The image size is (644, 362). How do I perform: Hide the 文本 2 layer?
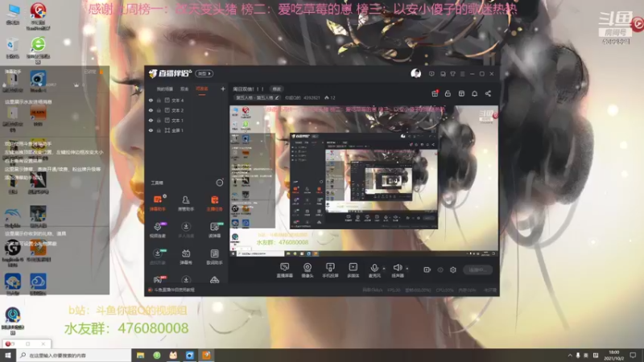click(x=151, y=110)
